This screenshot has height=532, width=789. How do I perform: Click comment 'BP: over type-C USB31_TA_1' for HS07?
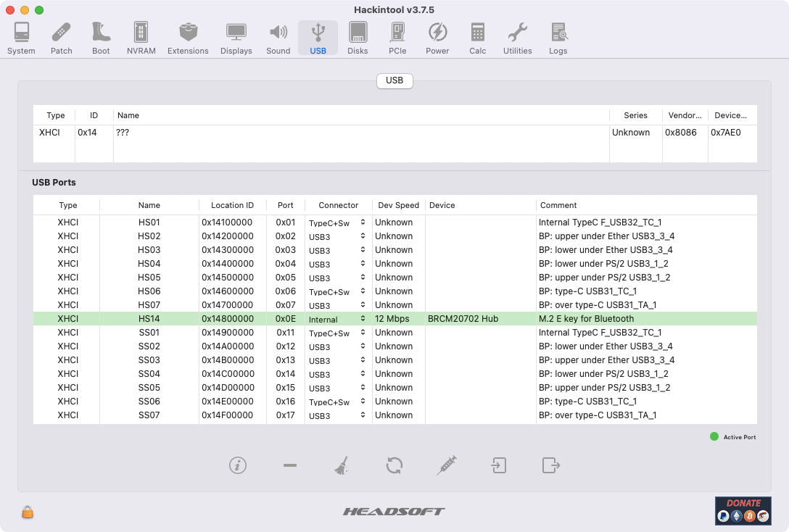[598, 305]
